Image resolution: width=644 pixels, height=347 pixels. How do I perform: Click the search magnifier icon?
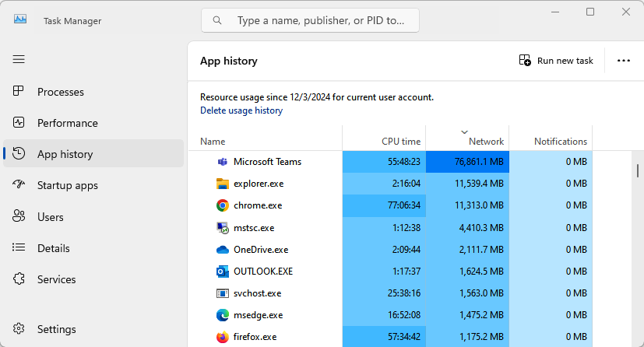tap(217, 20)
